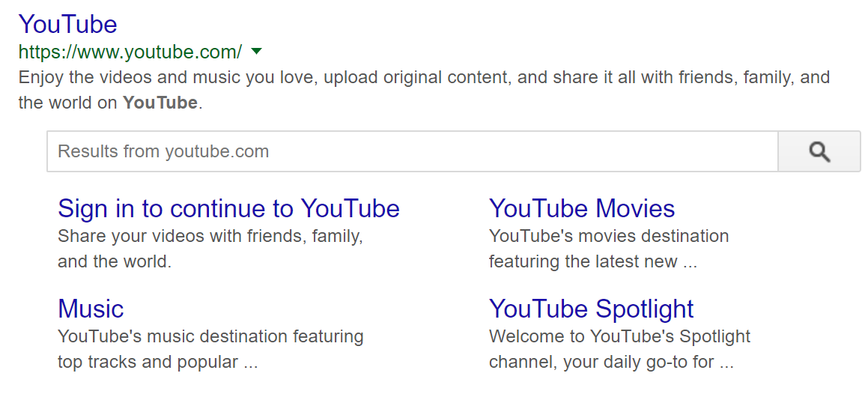
Task: Click the bold 'YouTube' word in snippet
Action: (x=160, y=103)
